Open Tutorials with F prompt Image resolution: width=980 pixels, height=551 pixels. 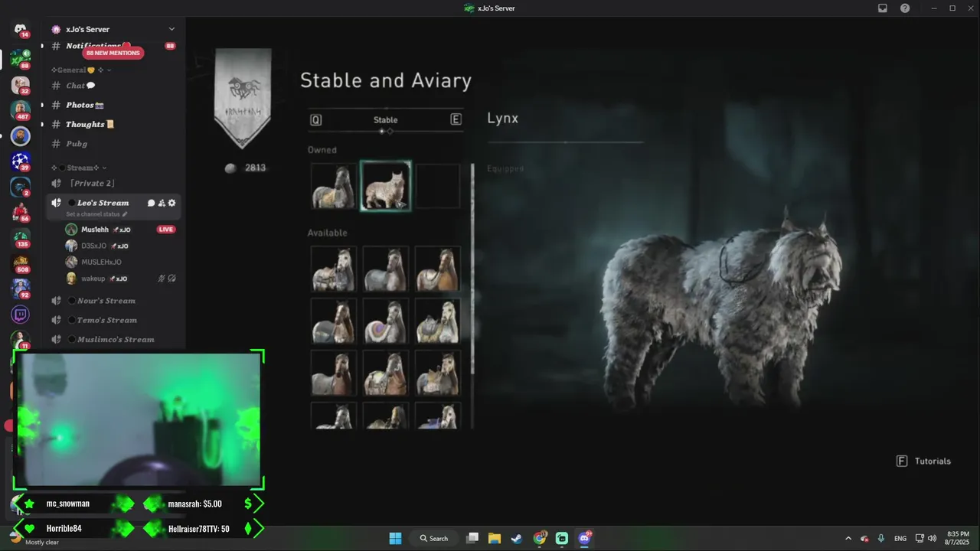924,461
